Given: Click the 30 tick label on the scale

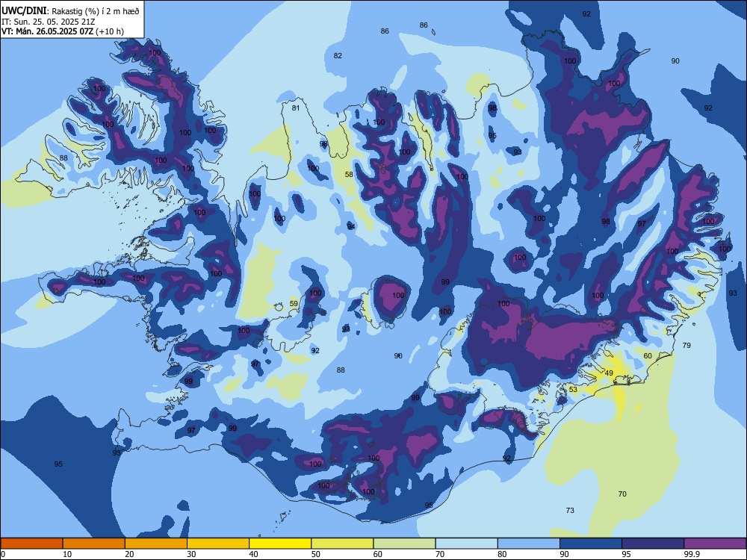Looking at the screenshot, I should (191, 554).
